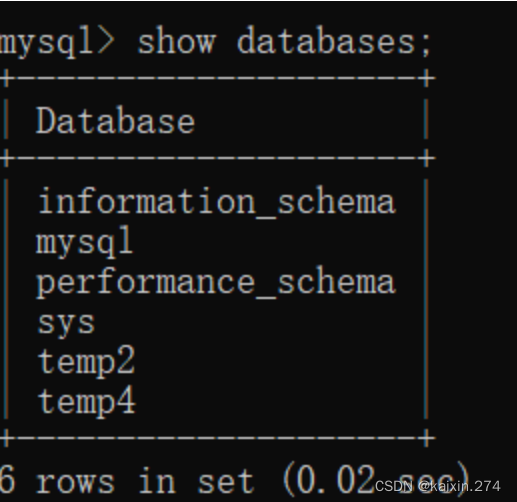Click the bottom border line of table

[217, 437]
